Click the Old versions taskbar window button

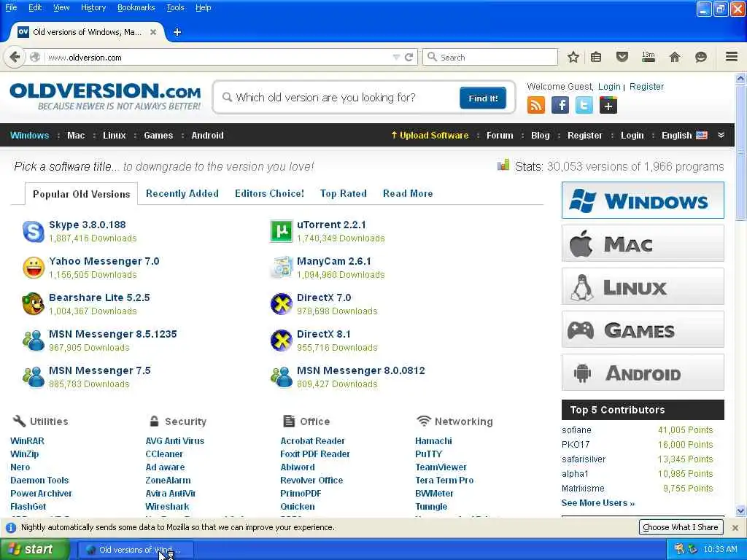click(136, 550)
